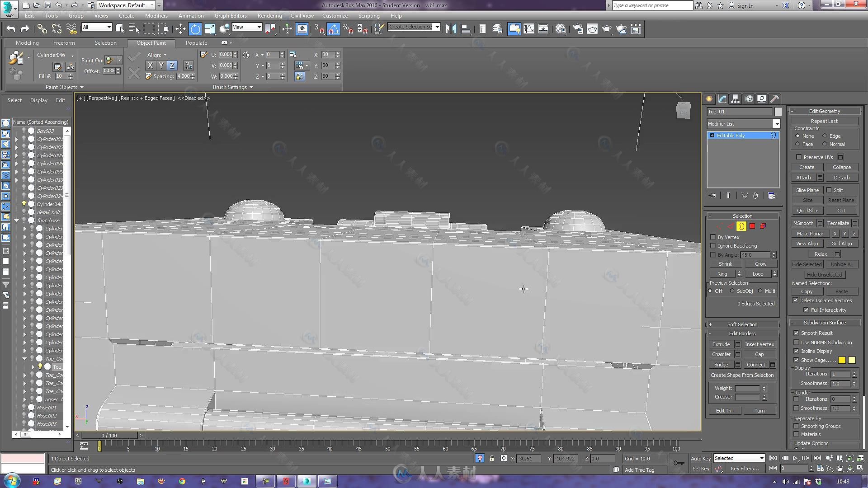The height and width of the screenshot is (488, 868).
Task: Click the Bridge button
Action: tap(721, 365)
